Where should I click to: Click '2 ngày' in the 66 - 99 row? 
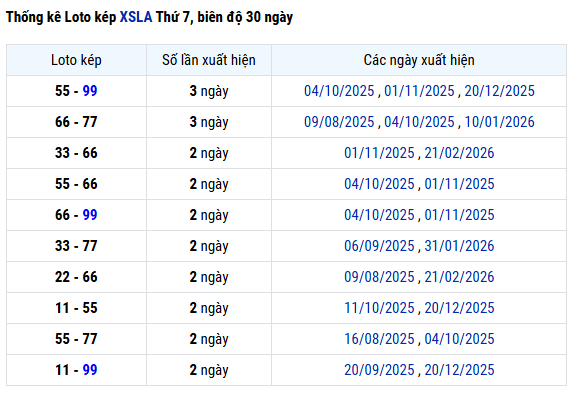click(x=209, y=216)
